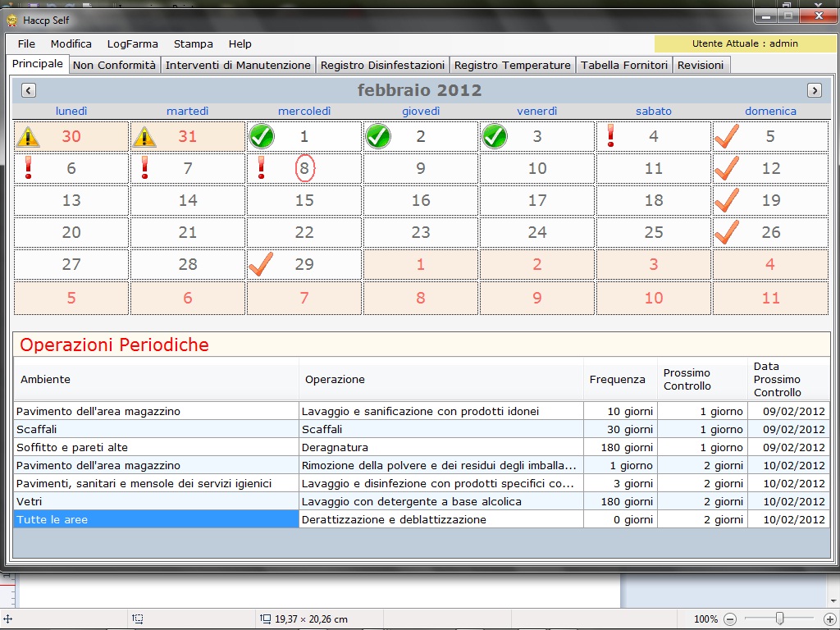Click the orange tick on Wednesday 29

[260, 264]
